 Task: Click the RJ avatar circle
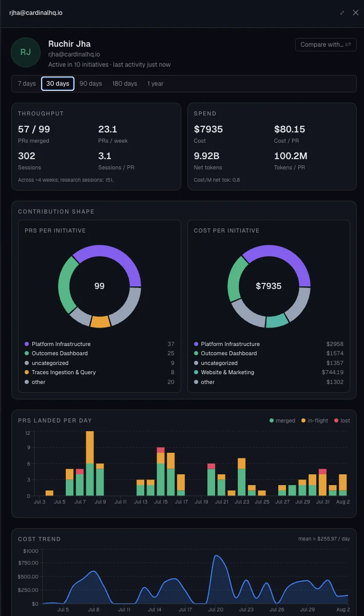[x=26, y=52]
